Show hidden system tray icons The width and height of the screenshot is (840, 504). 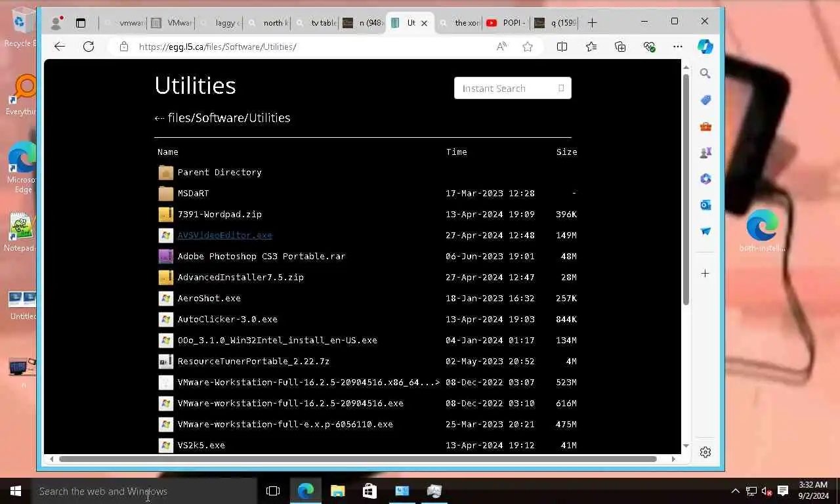click(x=735, y=491)
